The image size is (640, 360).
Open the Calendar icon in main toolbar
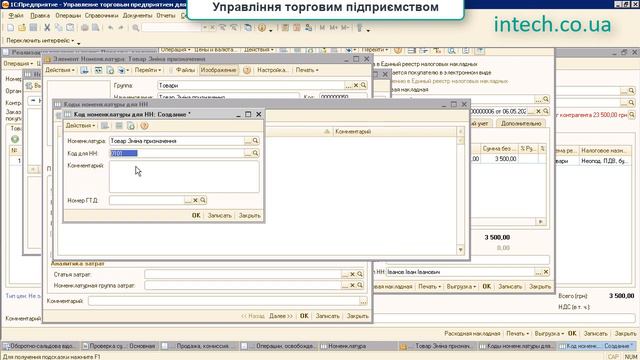click(297, 28)
